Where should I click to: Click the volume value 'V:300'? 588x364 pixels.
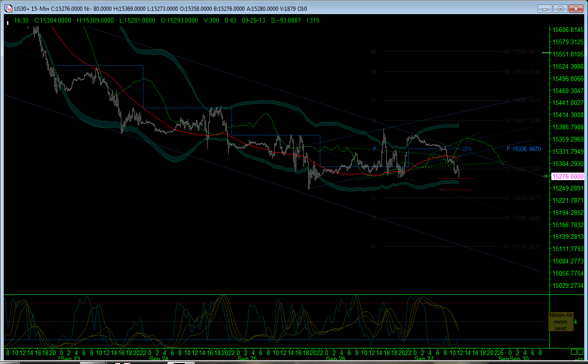point(212,20)
